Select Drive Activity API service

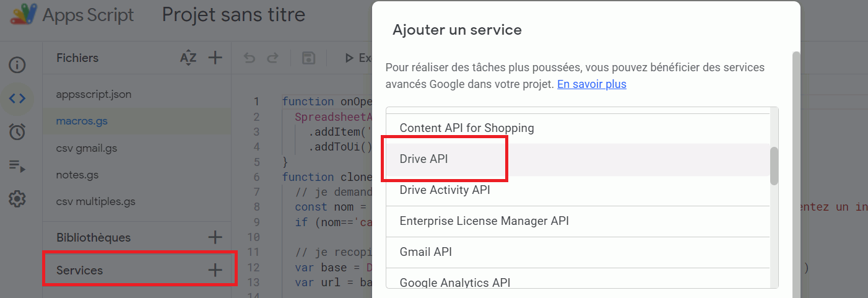578,190
